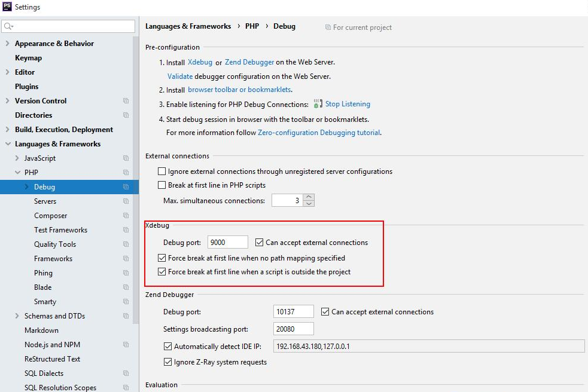Uncheck Automatically detect IDE IP
Image resolution: width=588 pixels, height=392 pixels.
167,346
